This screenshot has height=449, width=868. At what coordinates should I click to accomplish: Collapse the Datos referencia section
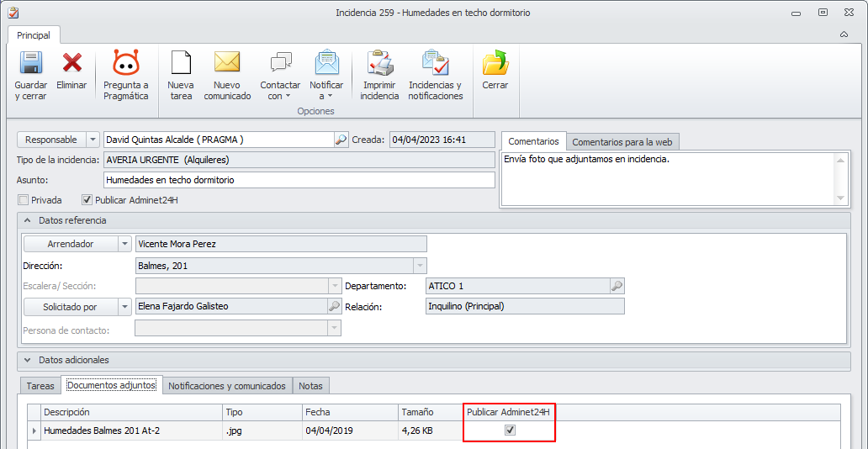click(x=28, y=220)
